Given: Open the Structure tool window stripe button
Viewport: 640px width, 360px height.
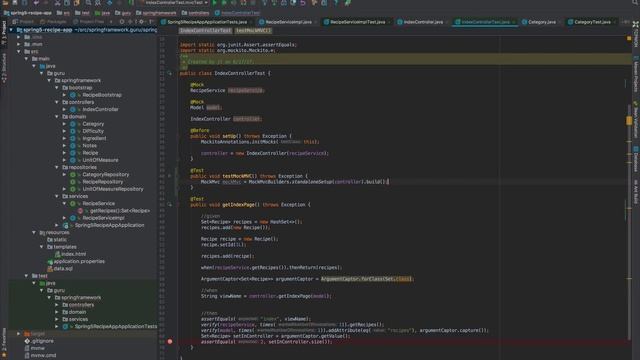Looking at the screenshot, I should click(4, 68).
